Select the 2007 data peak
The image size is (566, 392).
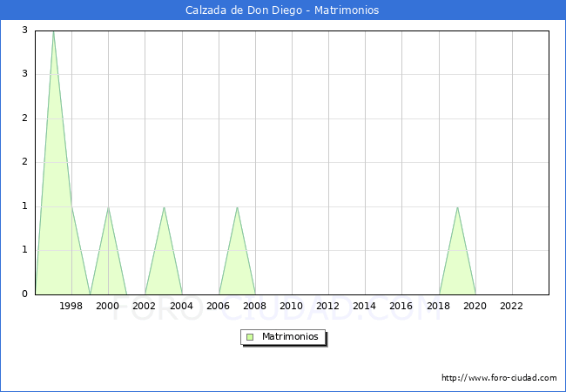237,207
